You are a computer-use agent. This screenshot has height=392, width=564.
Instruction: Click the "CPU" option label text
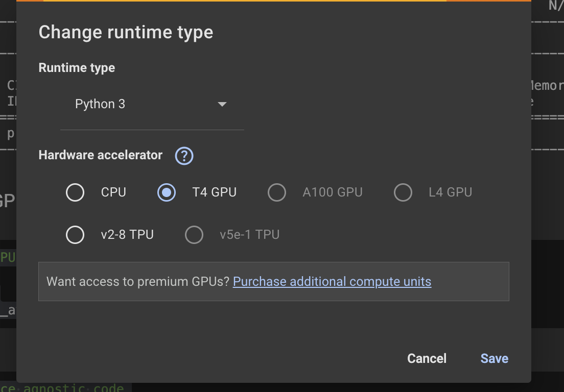tap(113, 192)
